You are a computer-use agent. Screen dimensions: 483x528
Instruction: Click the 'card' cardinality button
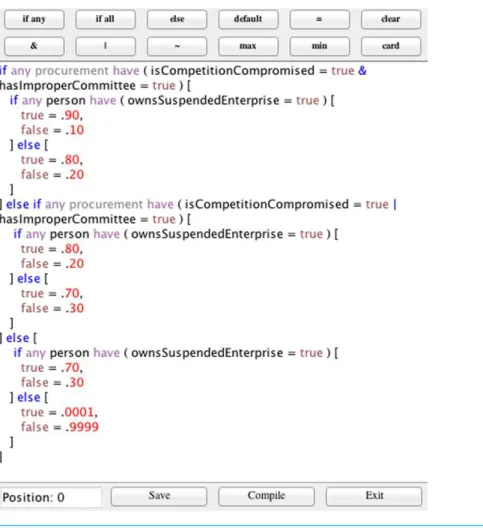(391, 46)
